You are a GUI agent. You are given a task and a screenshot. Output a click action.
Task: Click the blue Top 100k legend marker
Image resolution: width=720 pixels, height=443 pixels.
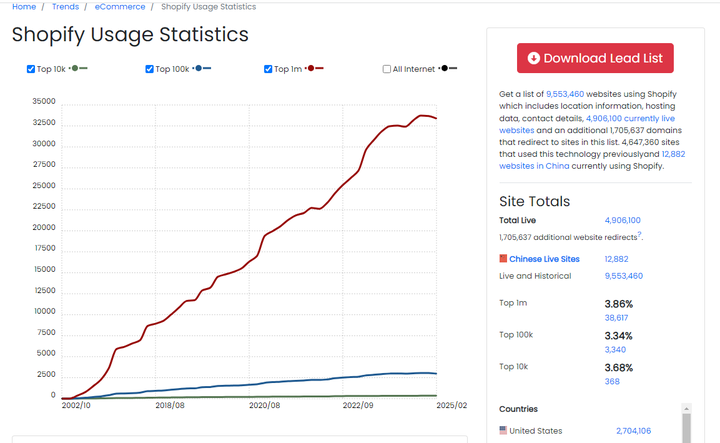coord(202,68)
